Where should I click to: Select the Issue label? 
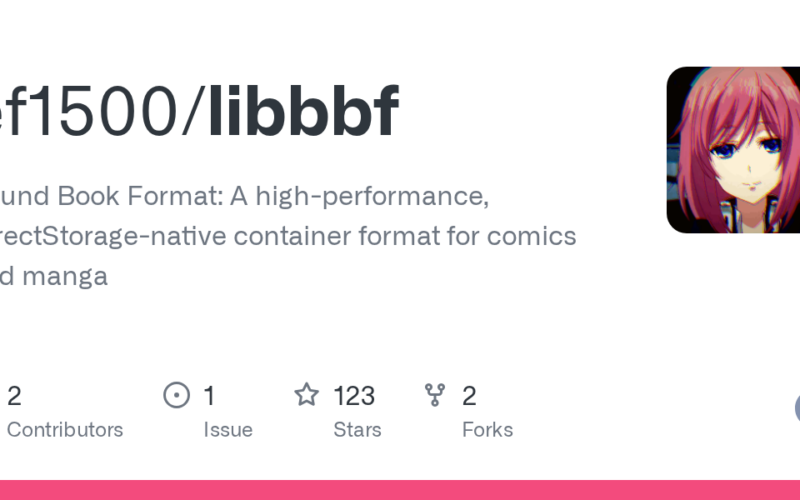click(228, 430)
